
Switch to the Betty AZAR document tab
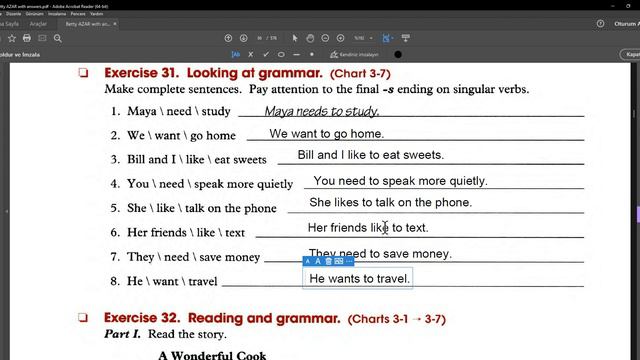pyautogui.click(x=87, y=24)
